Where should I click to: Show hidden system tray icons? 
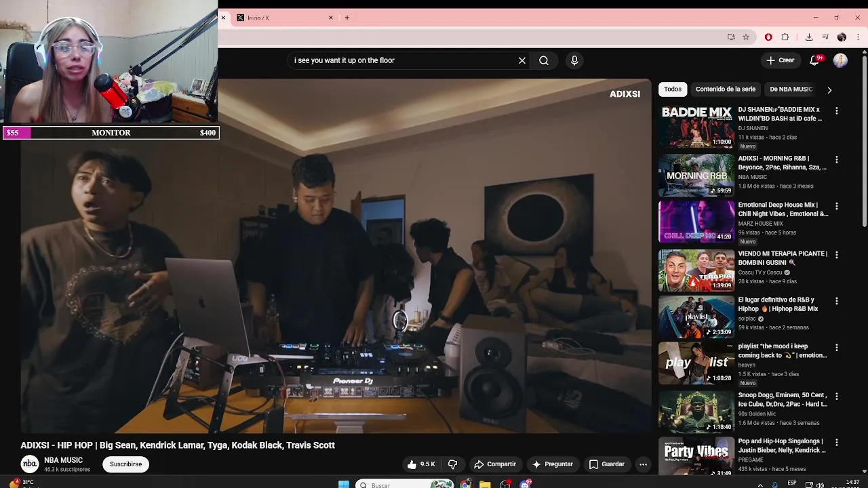[759, 485]
